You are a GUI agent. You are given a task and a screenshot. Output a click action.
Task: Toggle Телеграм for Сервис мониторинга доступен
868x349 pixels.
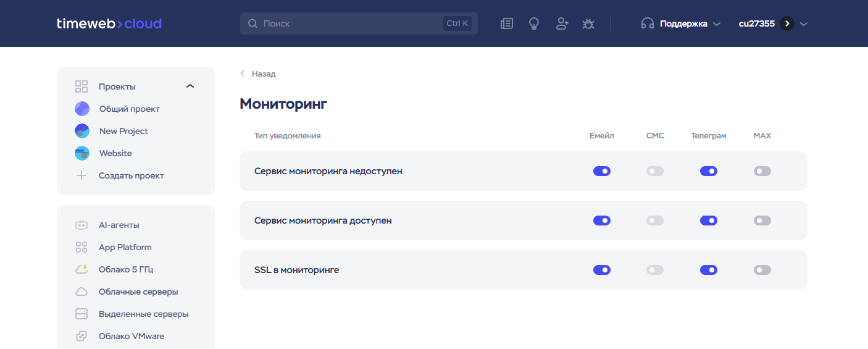point(709,221)
